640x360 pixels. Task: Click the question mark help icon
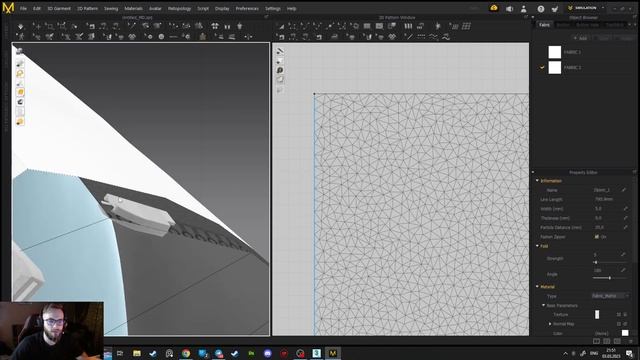pyautogui.click(x=540, y=9)
